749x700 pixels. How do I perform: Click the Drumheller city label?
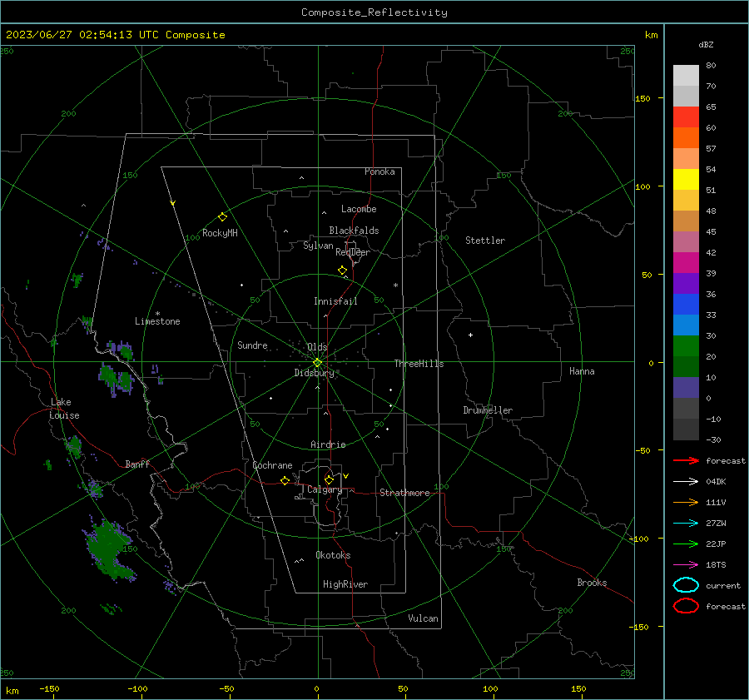point(488,410)
